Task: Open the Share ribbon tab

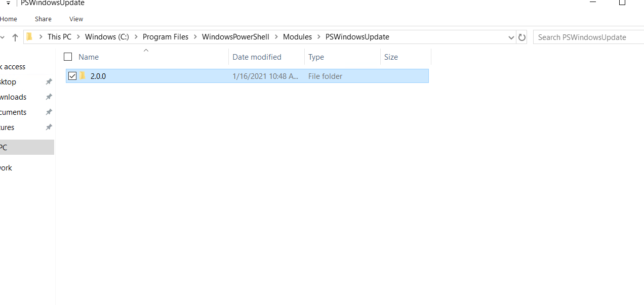Action: click(x=43, y=19)
